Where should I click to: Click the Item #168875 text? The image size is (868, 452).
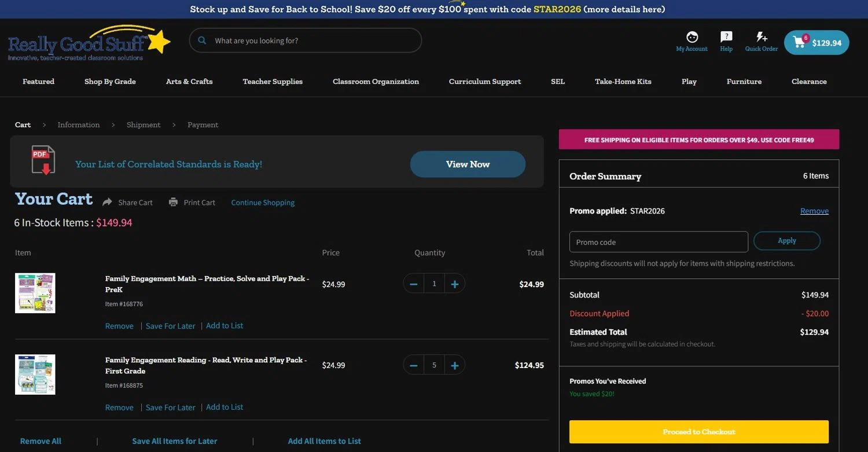[124, 385]
